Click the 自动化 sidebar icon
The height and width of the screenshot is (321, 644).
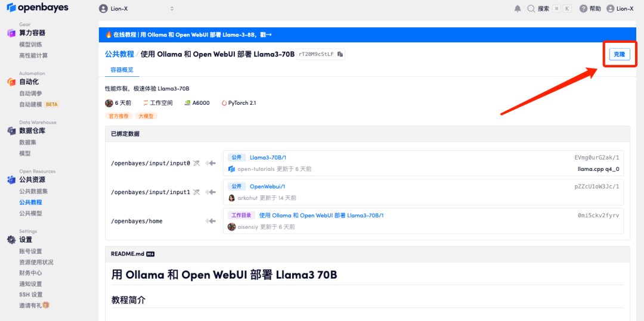pos(11,82)
